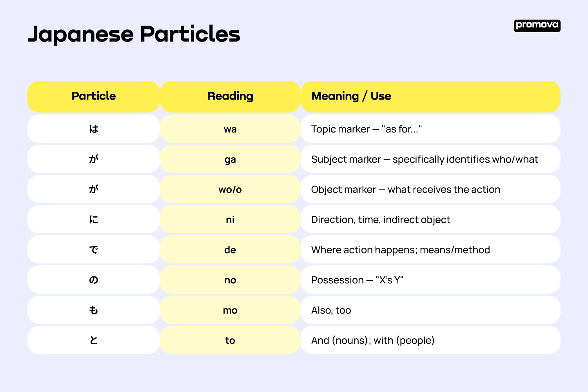Viewport: 588px width, 392px height.
Task: Click the 'de' reading cell
Action: [230, 249]
